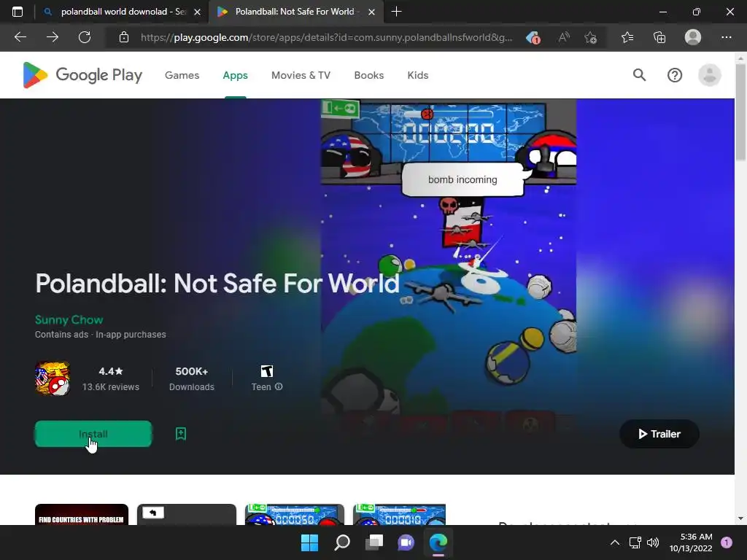Screen dimensions: 747x560
Task: Click scrollbar down arrow
Action: pos(740,518)
